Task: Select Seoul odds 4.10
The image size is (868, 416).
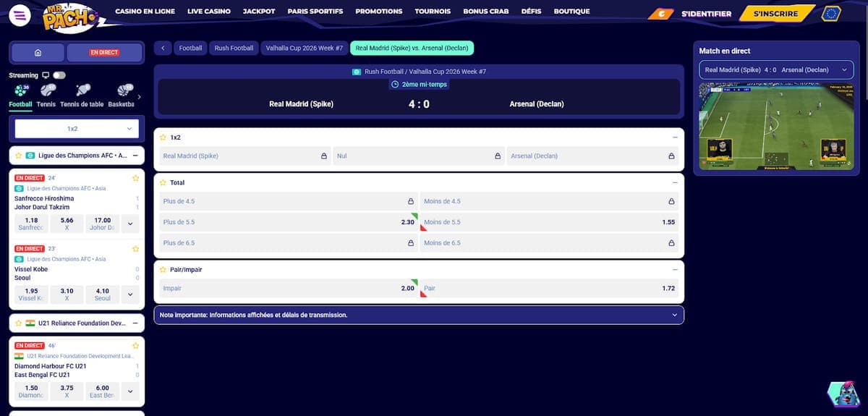Action: pyautogui.click(x=103, y=294)
